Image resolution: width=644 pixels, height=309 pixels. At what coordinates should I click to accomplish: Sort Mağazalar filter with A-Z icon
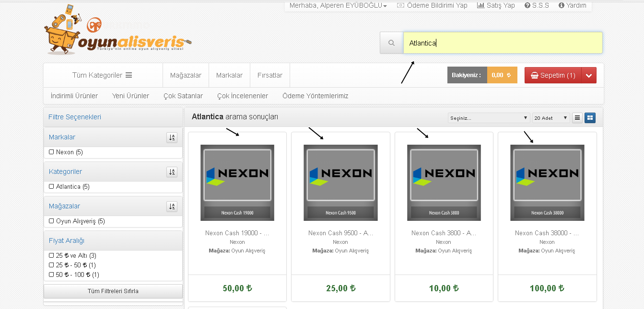tap(172, 206)
